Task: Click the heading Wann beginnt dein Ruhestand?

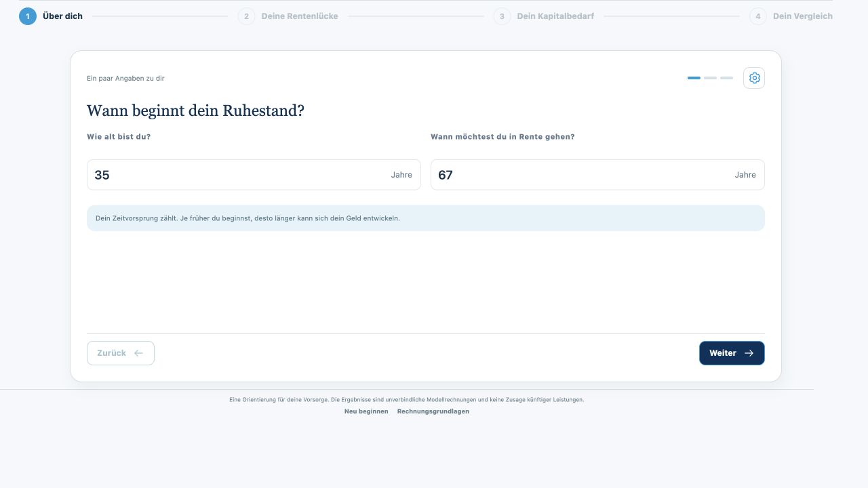Action: click(x=195, y=111)
